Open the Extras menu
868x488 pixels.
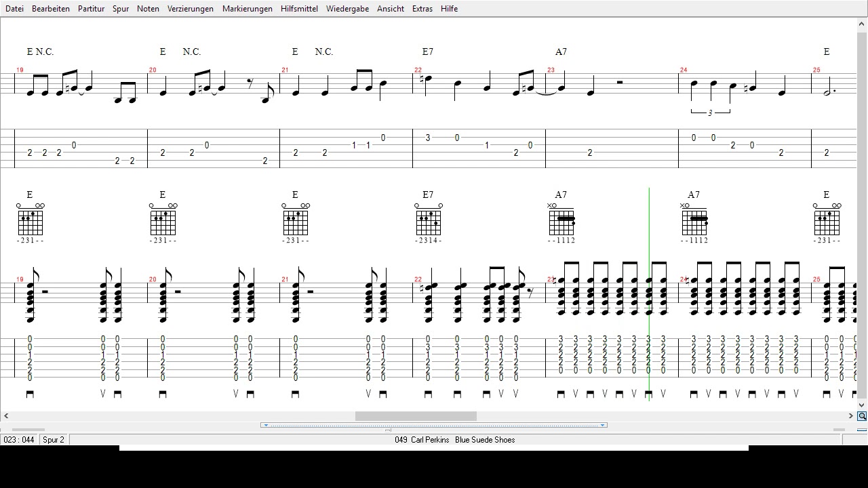click(x=422, y=9)
